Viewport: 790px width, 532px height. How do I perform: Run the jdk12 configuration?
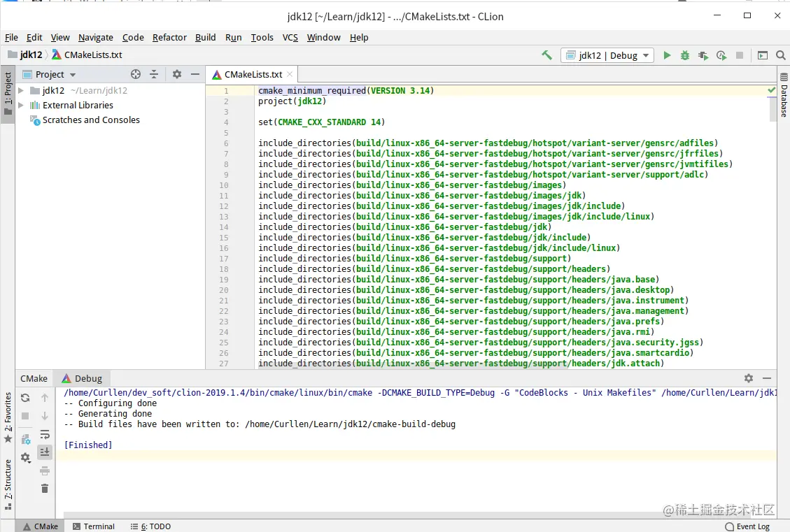tap(667, 55)
